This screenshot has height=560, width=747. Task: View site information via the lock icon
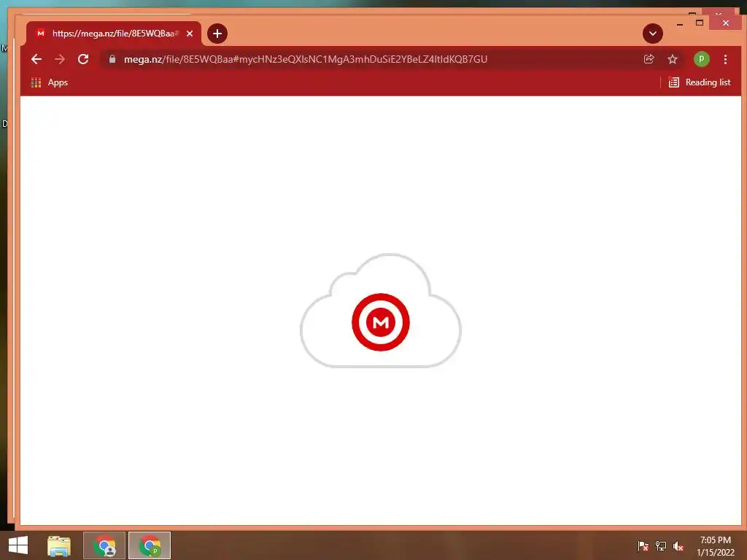[112, 59]
